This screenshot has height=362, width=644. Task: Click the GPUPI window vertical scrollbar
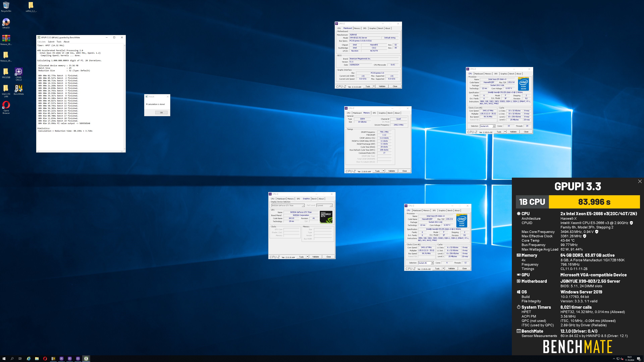coord(124,97)
